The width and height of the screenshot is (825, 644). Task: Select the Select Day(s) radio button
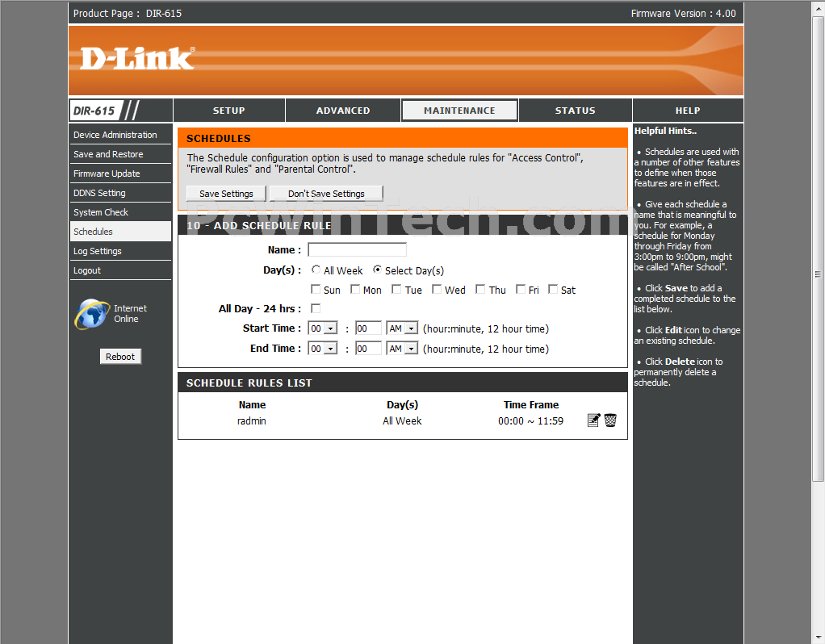tap(377, 270)
